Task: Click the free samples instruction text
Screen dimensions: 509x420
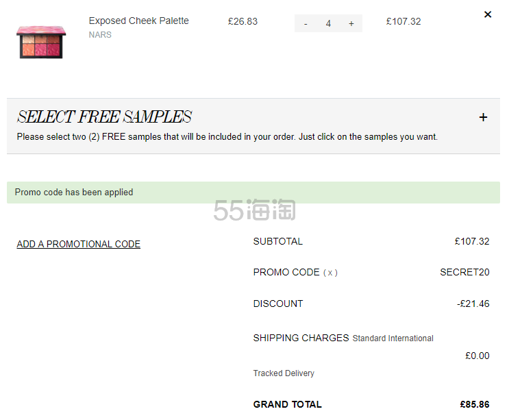Action: point(227,136)
